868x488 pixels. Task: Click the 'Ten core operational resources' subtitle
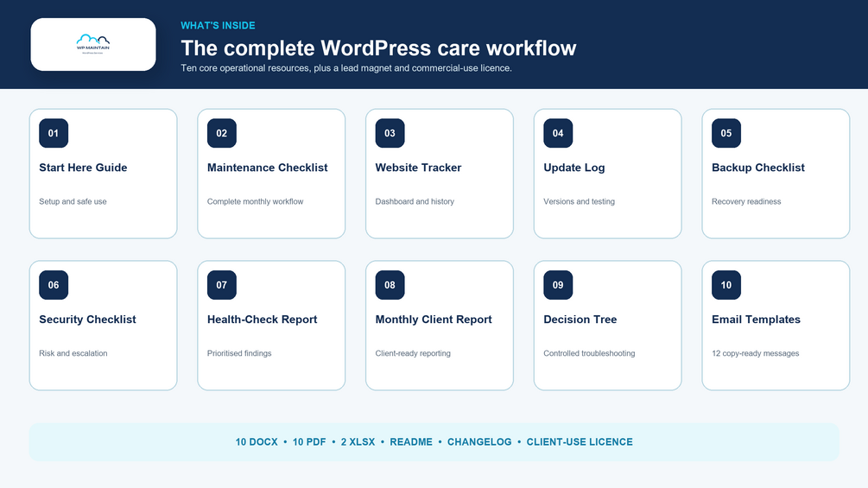346,68
